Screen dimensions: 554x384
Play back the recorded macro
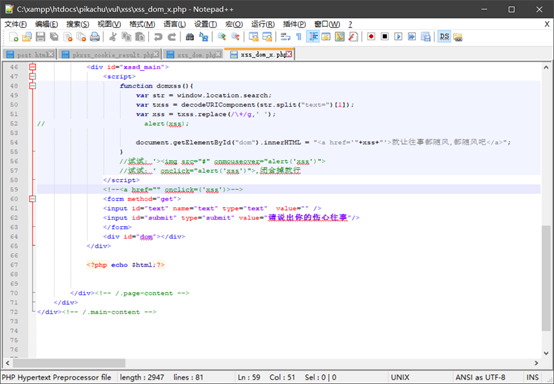pyautogui.click(x=398, y=37)
